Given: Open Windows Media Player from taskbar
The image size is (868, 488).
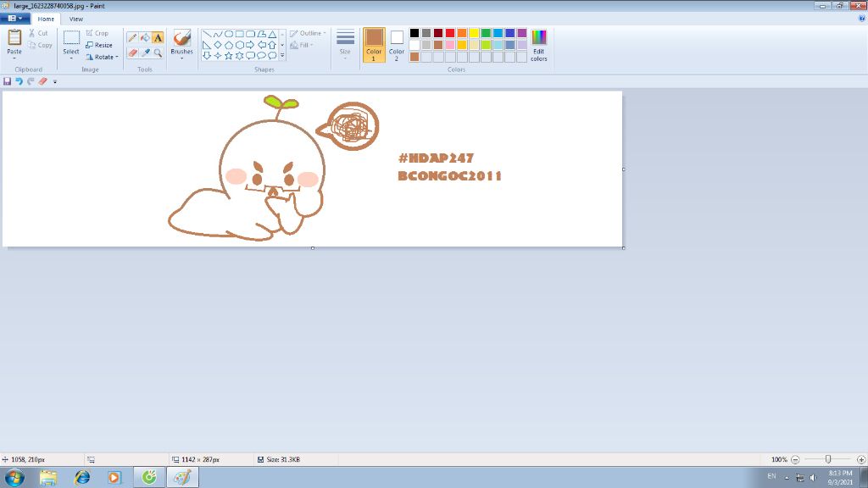Looking at the screenshot, I should [x=114, y=477].
